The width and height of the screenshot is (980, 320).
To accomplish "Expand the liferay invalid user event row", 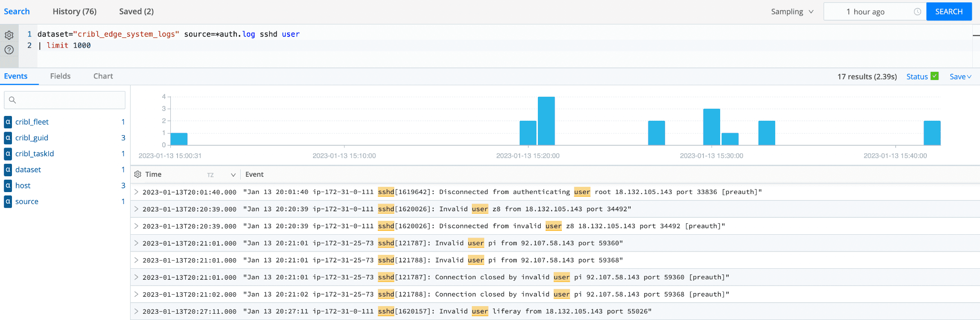I will 136,311.
